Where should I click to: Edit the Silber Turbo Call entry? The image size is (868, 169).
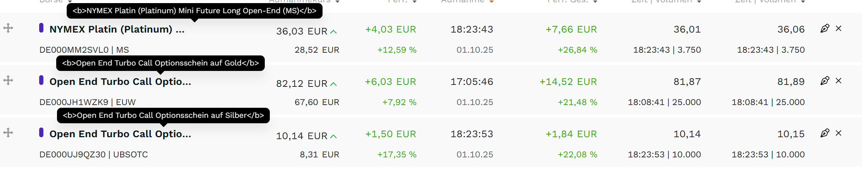tap(825, 133)
